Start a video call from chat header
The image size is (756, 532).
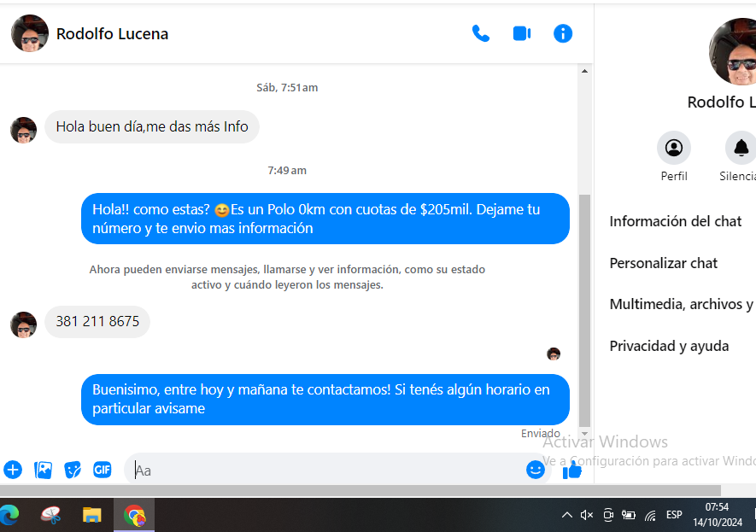coord(521,33)
